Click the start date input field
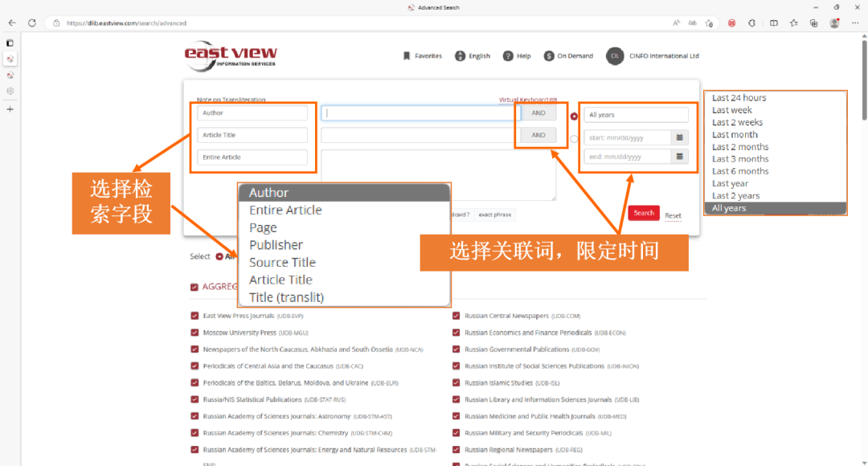Viewport: 868px width, 466px height. click(628, 137)
